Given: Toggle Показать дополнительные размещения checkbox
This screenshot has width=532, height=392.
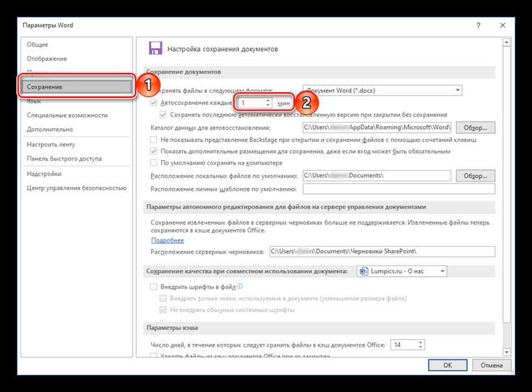Looking at the screenshot, I should pos(154,151).
